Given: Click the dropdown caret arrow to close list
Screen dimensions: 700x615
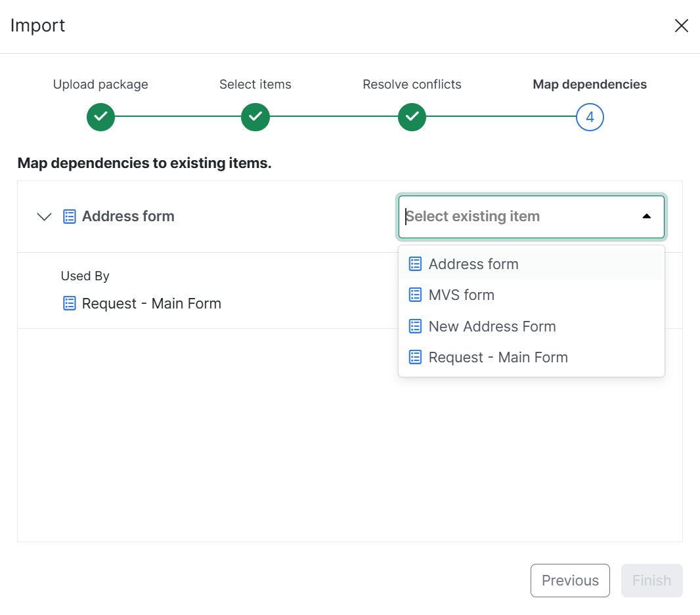Looking at the screenshot, I should (646, 217).
